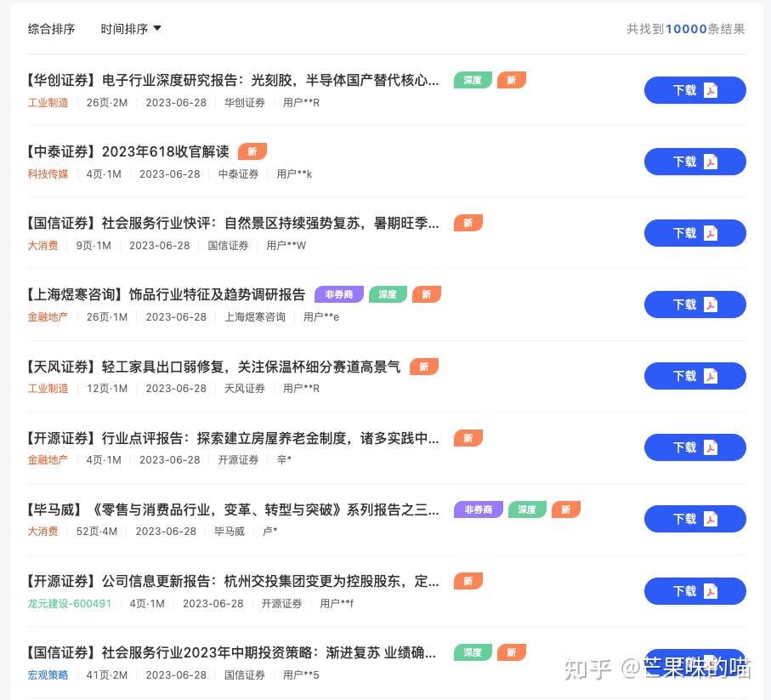Click 新 badge on 公司信息更新报告 row
The width and height of the screenshot is (771, 700).
(468, 580)
